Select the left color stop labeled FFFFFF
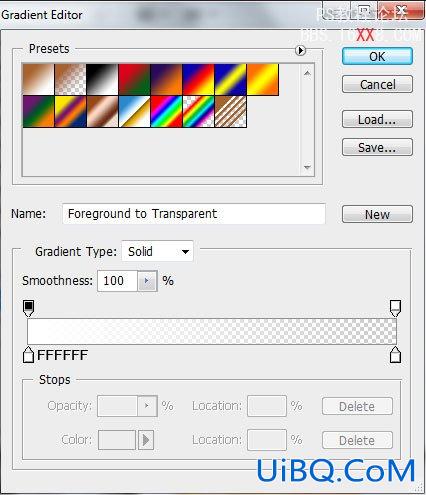The image size is (426, 495). point(28,355)
